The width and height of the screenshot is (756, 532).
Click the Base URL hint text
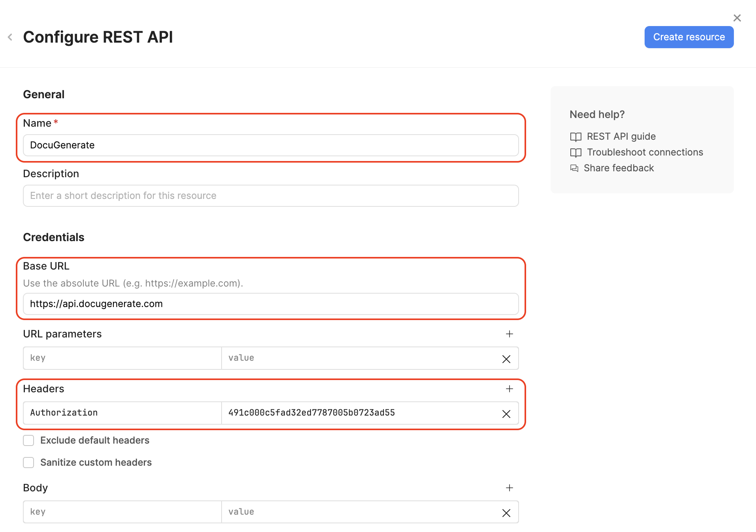[x=133, y=283]
